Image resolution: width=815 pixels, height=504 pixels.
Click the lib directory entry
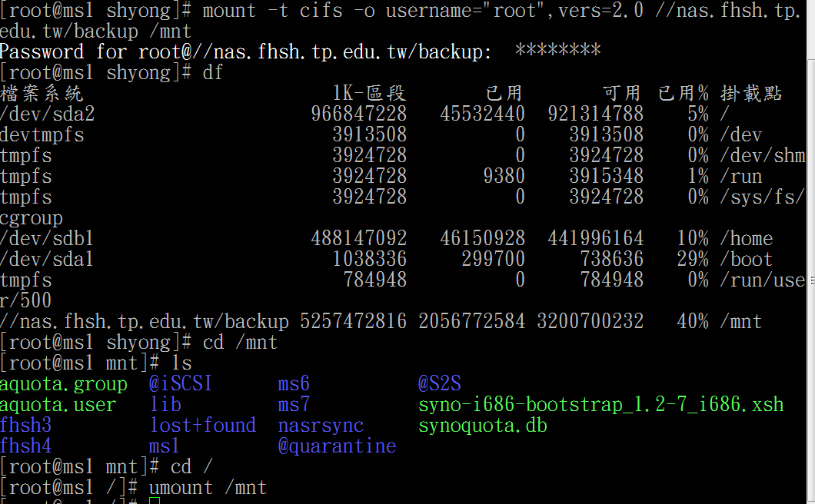pyautogui.click(x=165, y=404)
